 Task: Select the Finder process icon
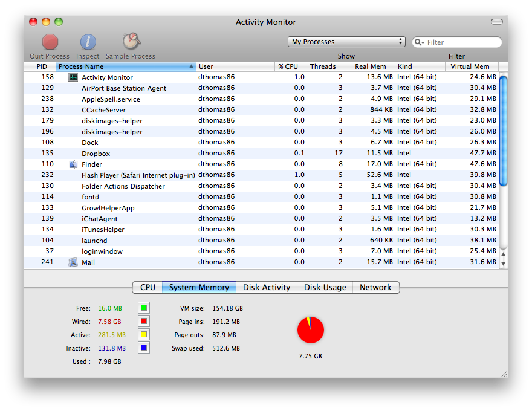[73, 164]
